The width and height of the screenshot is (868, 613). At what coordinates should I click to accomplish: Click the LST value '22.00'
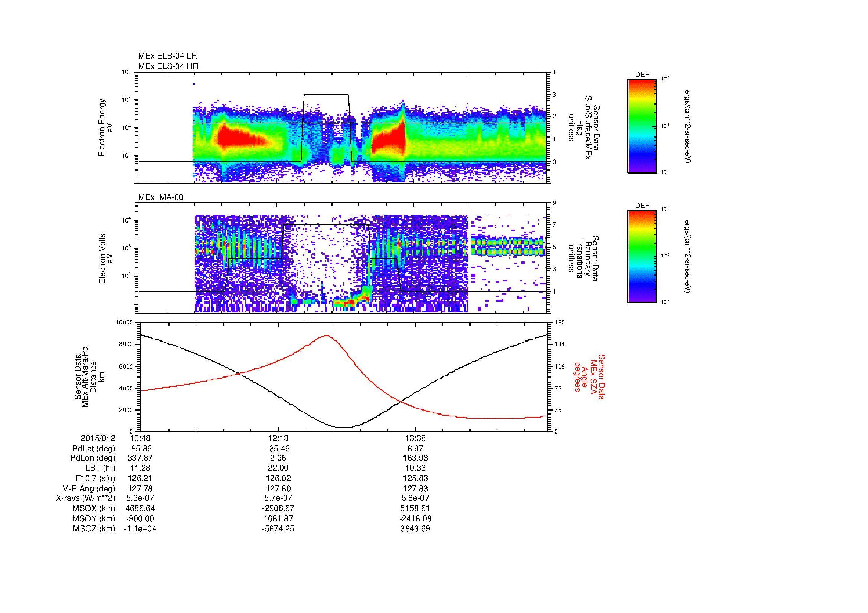(278, 468)
